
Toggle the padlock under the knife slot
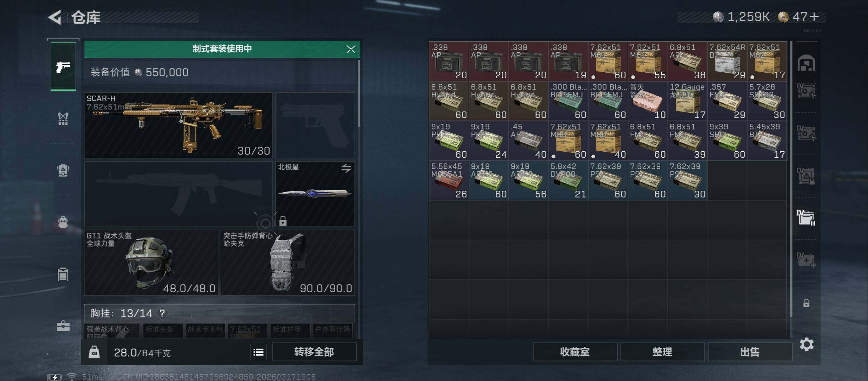283,221
